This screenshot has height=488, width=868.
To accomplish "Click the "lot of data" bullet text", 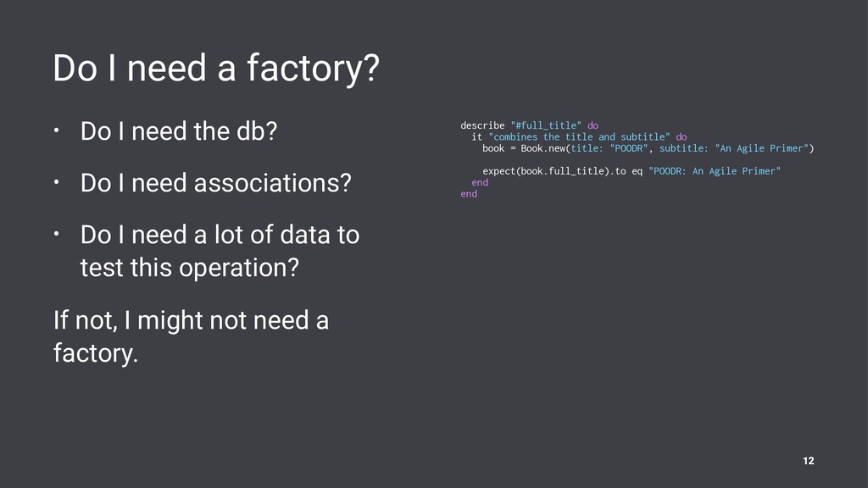I will pyautogui.click(x=220, y=251).
